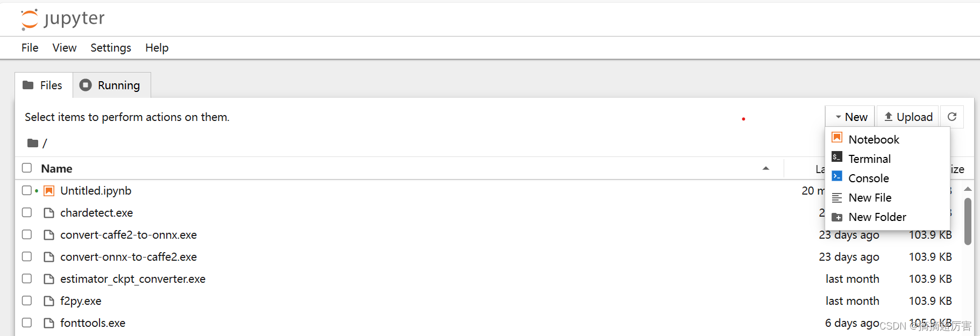Click the refresh file list icon

point(952,116)
